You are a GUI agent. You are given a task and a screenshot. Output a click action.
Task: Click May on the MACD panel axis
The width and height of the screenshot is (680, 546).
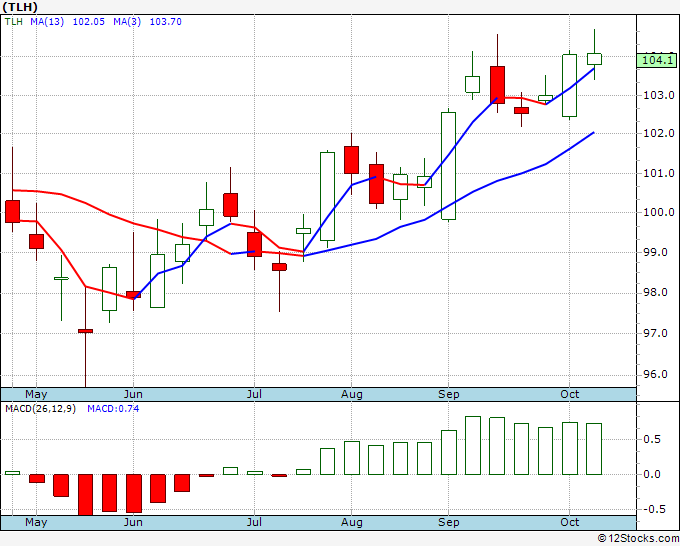point(36,522)
